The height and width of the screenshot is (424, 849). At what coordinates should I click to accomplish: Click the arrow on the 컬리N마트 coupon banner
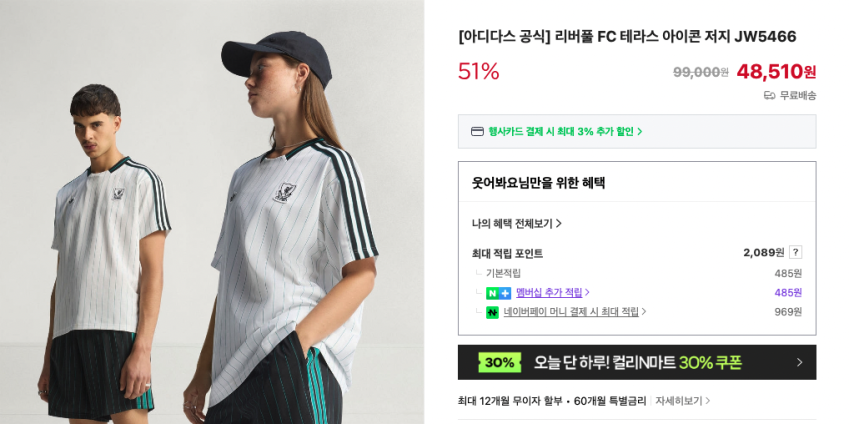800,362
